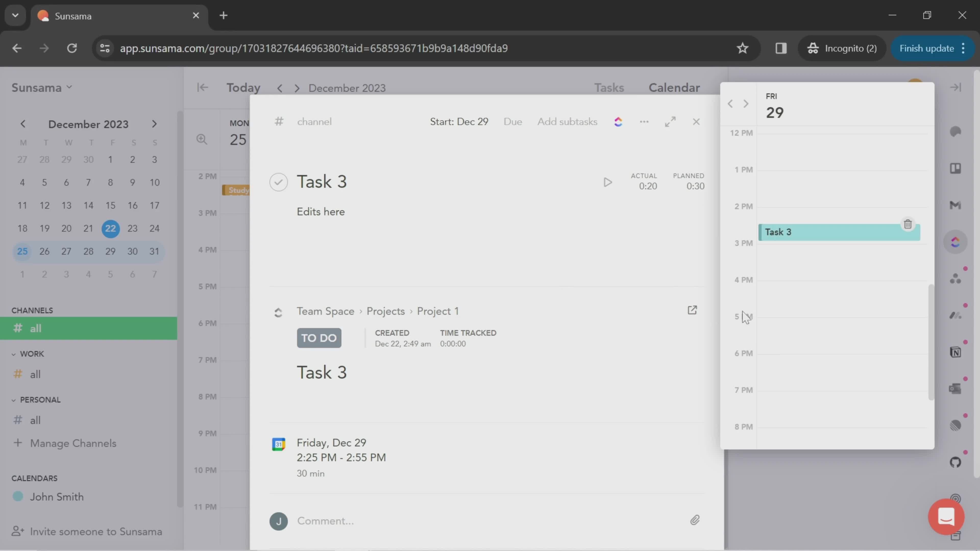Click the external link icon on Project 1
Viewport: 980px width, 551px height.
(693, 310)
